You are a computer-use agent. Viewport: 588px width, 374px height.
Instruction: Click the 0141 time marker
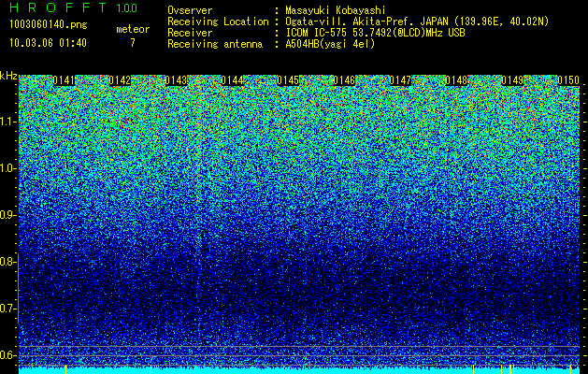(64, 80)
